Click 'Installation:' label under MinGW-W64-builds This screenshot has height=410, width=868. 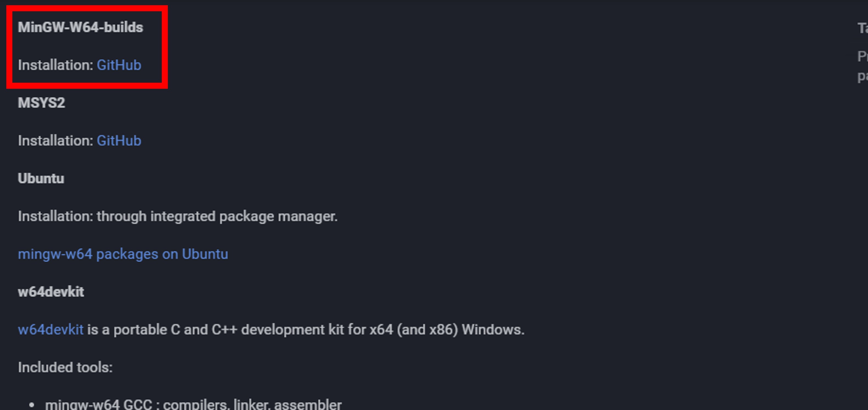pos(55,65)
